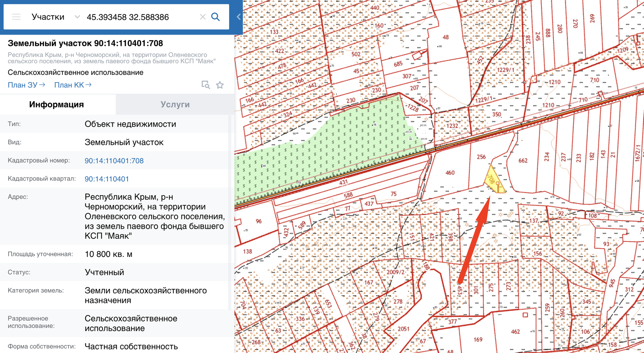Select the heading Земельный участок 90:14:110401:708
644x353 pixels.
coord(85,43)
